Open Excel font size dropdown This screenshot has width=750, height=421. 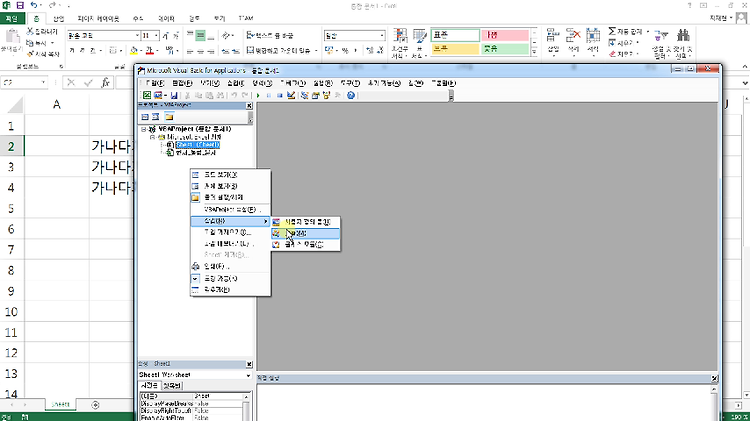pyautogui.click(x=156, y=35)
